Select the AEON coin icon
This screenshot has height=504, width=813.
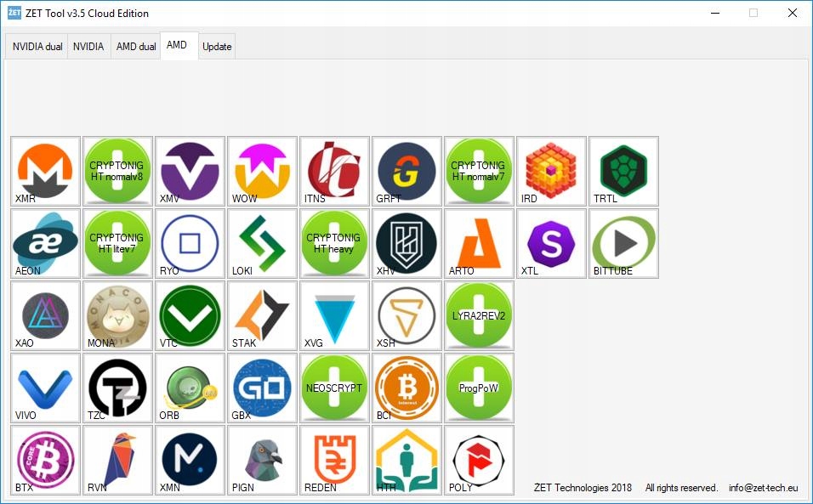click(46, 243)
